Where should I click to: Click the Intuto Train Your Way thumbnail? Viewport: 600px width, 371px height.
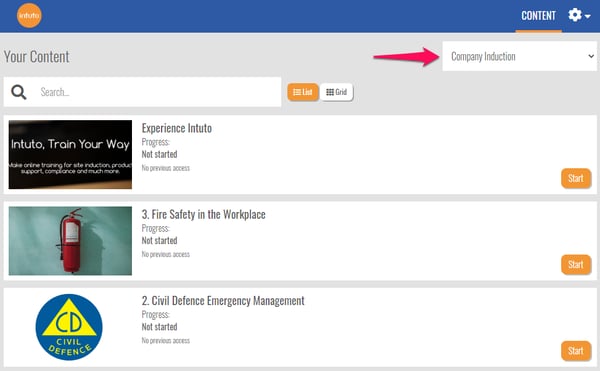(x=70, y=155)
